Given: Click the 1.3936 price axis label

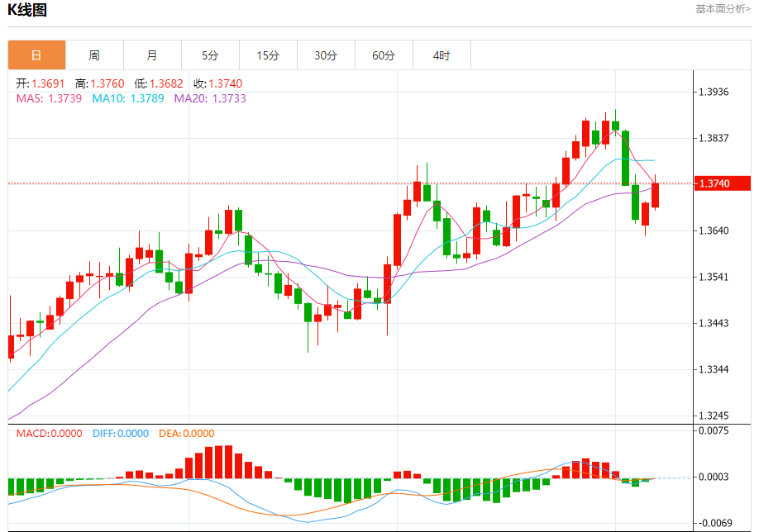Looking at the screenshot, I should pos(714,92).
